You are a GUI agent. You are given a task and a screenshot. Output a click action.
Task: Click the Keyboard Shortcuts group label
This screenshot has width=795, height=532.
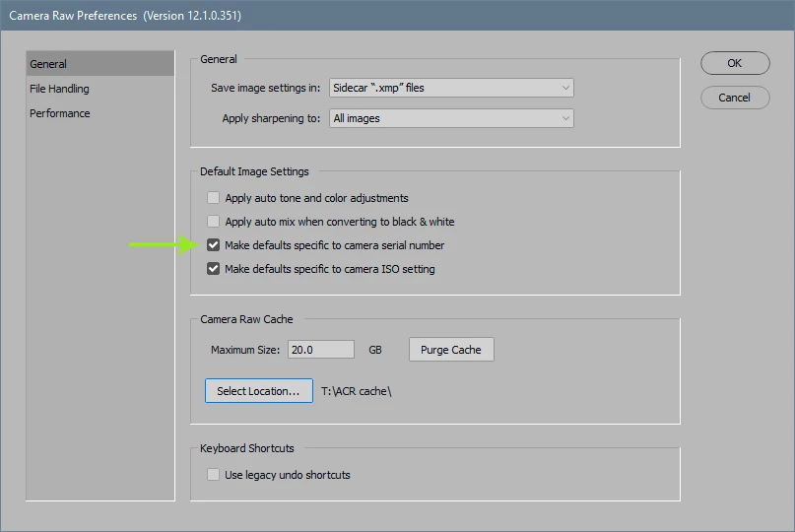pos(247,448)
